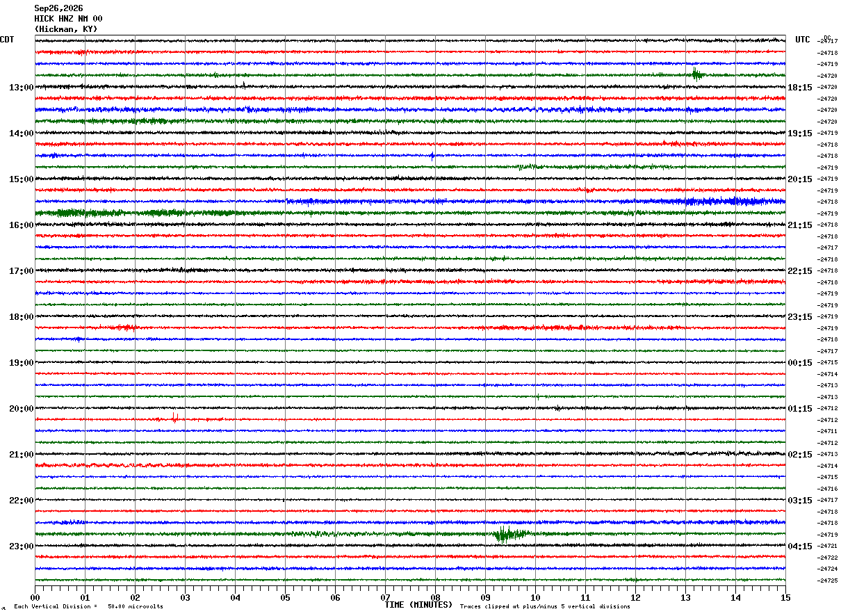
Task: Click the Hickman, KY station label
Action: click(x=66, y=29)
